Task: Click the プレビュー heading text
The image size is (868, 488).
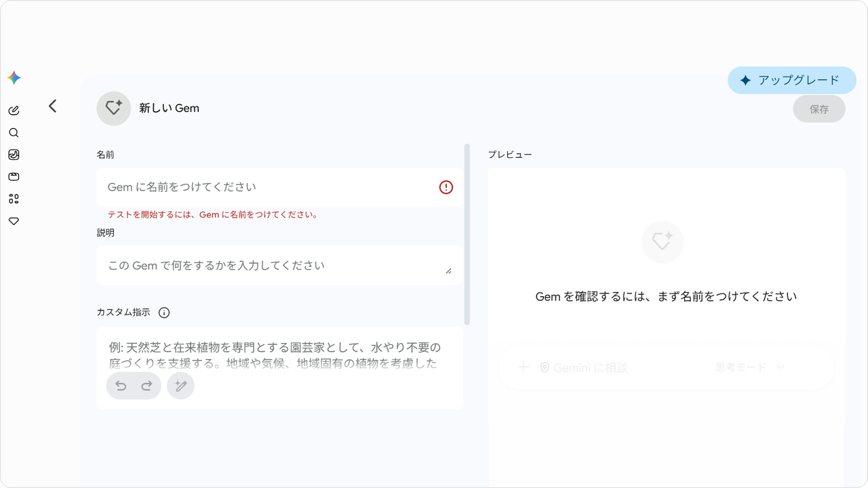Action: [x=510, y=155]
